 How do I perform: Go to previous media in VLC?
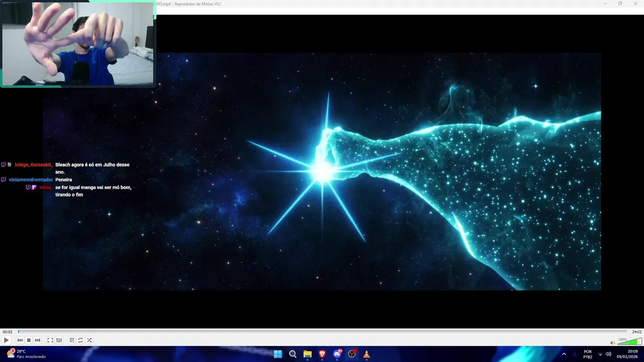(x=20, y=340)
